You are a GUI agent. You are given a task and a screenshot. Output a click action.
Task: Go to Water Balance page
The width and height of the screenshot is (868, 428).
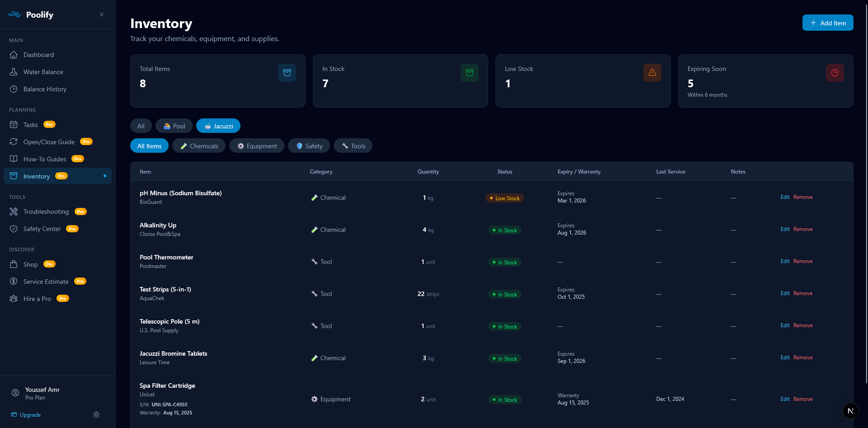[57, 72]
